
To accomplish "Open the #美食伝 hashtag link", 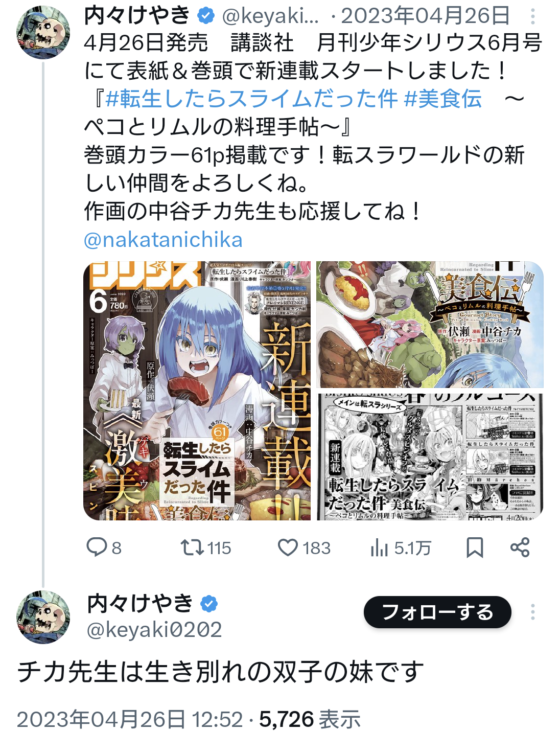I will point(443,99).
